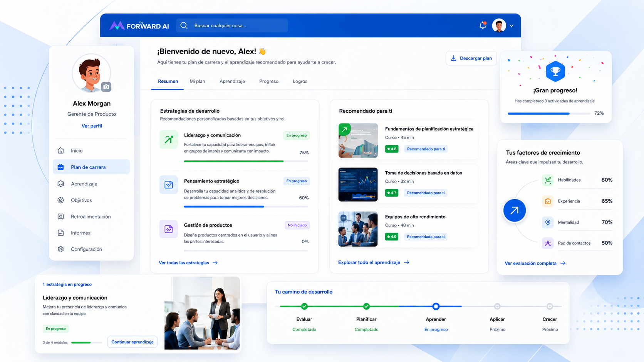Image resolution: width=644 pixels, height=362 pixels.
Task: Click the camera icon on profile photo
Action: tap(106, 87)
